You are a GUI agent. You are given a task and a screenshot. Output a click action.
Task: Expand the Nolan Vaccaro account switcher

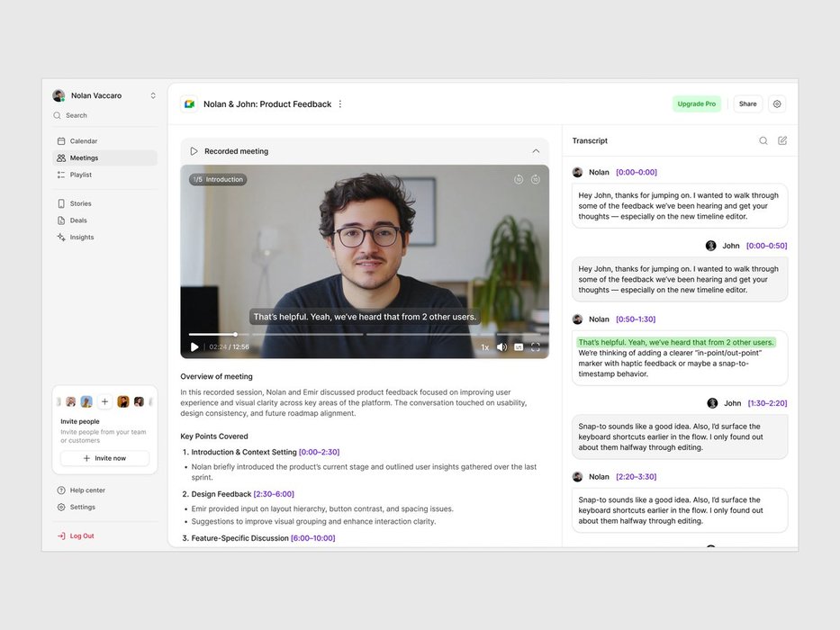153,95
